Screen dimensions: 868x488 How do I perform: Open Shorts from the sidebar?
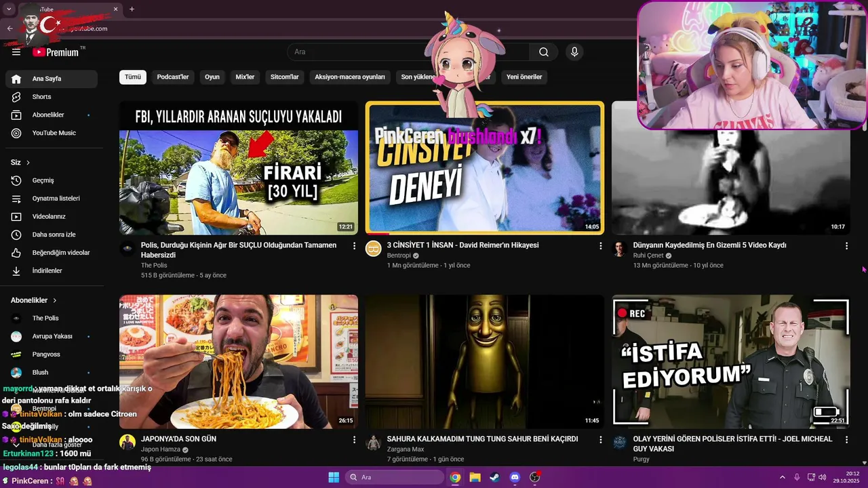[52, 97]
